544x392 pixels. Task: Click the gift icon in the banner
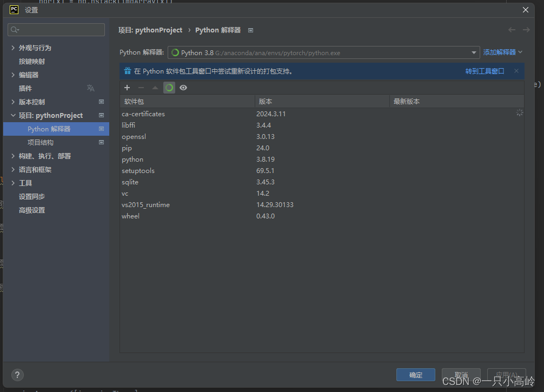[127, 71]
